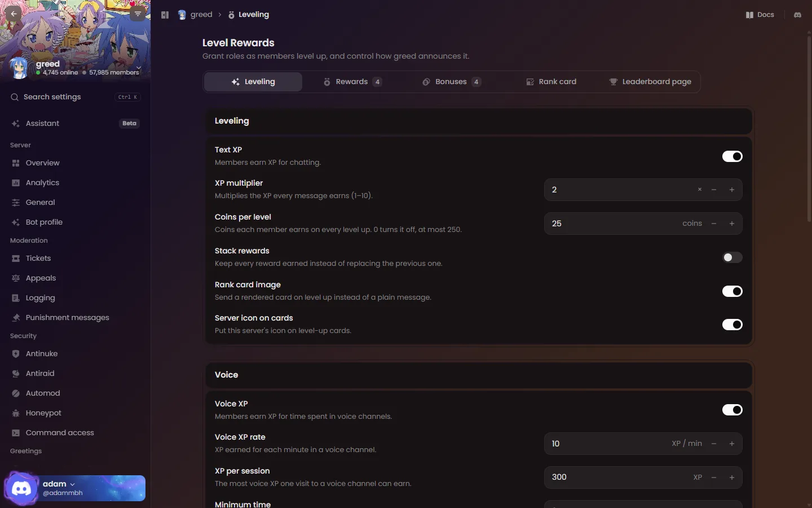Toggle the sidebar panel icon
This screenshot has width=812, height=508.
pyautogui.click(x=165, y=15)
